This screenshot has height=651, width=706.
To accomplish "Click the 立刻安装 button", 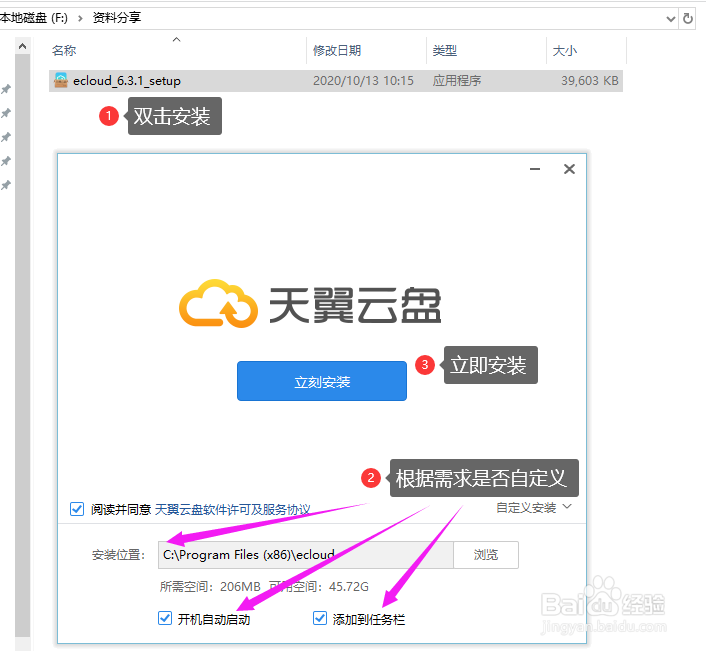I will pyautogui.click(x=322, y=381).
